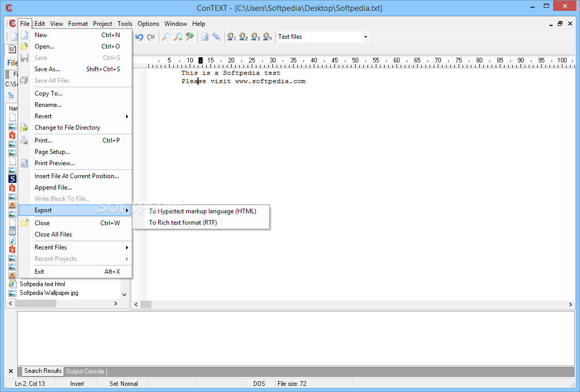580x392 pixels.
Task: Open the Format menu
Action: coord(78,24)
